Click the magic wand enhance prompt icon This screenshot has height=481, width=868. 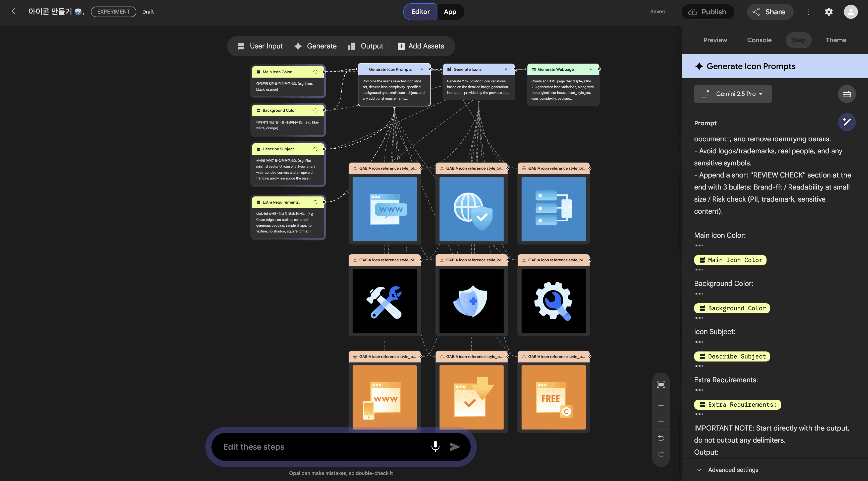click(846, 122)
